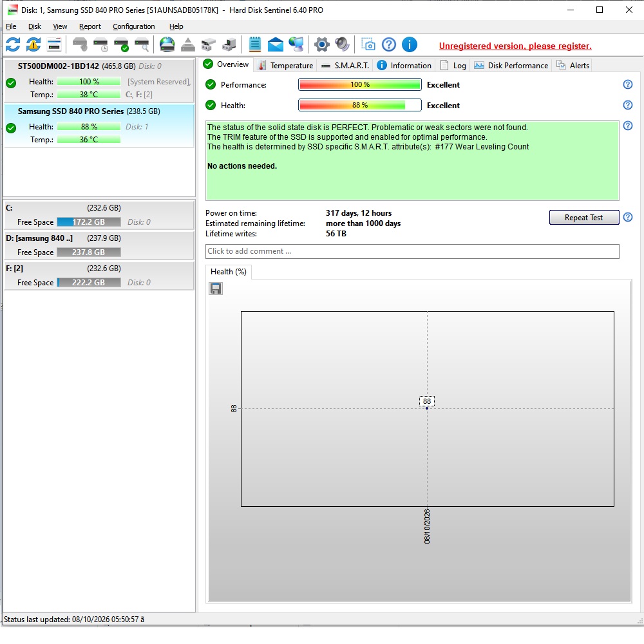The height and width of the screenshot is (644, 644).
Task: Click the blue Refresh arrows toolbar icon
Action: click(x=13, y=44)
